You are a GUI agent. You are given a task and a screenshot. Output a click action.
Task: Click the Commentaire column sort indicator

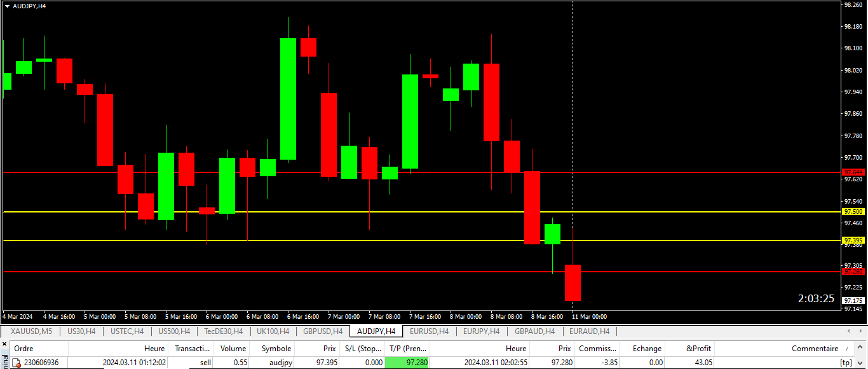(846, 349)
